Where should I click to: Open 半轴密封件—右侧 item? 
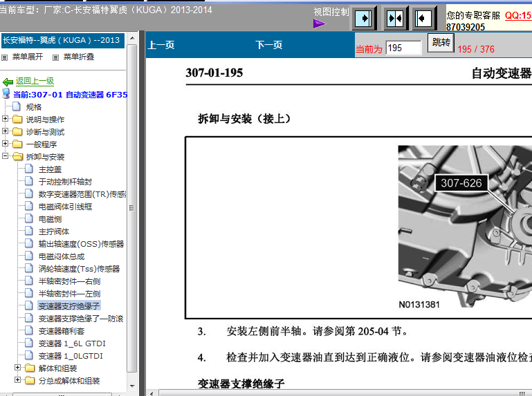[x=70, y=281]
